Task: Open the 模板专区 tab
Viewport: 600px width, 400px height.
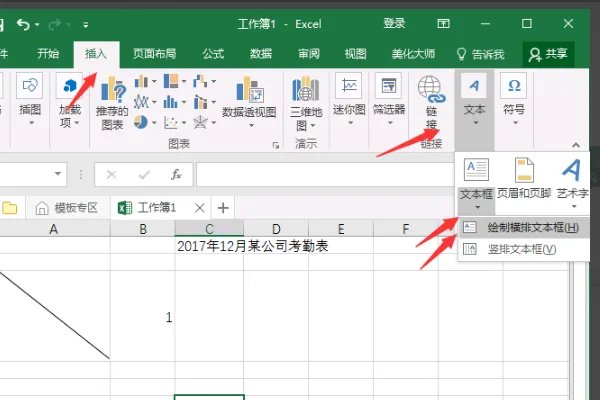Action: [x=67, y=208]
